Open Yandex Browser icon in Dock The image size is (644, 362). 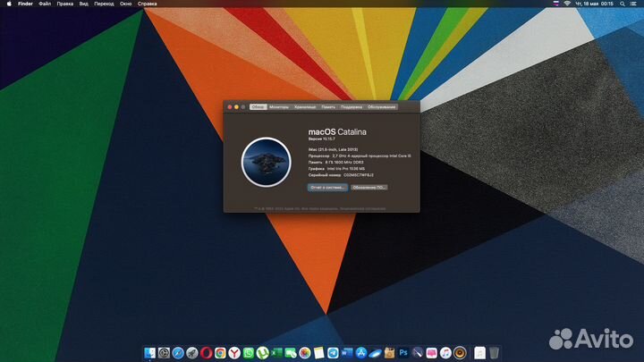pyautogui.click(x=234, y=352)
